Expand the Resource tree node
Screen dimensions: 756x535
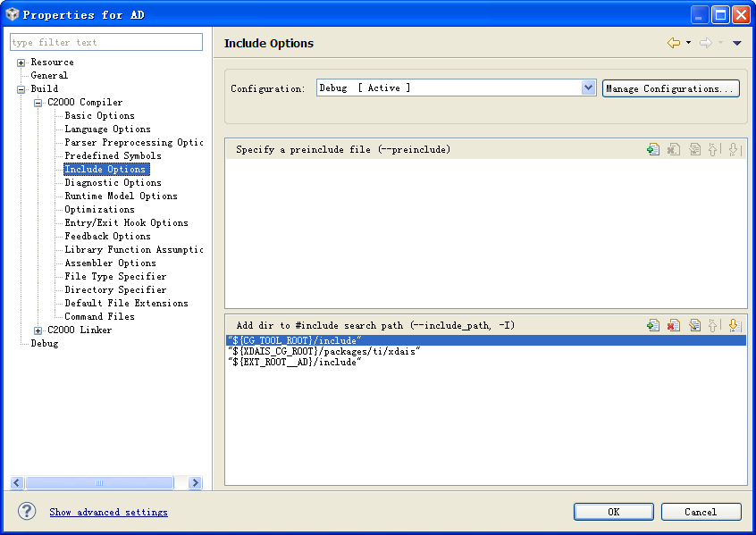(x=21, y=63)
